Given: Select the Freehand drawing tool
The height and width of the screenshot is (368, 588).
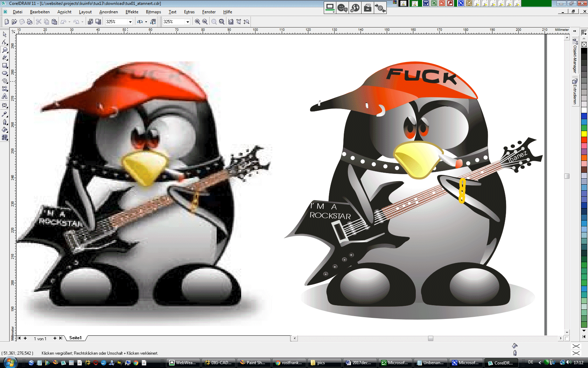Looking at the screenshot, I should [5, 57].
